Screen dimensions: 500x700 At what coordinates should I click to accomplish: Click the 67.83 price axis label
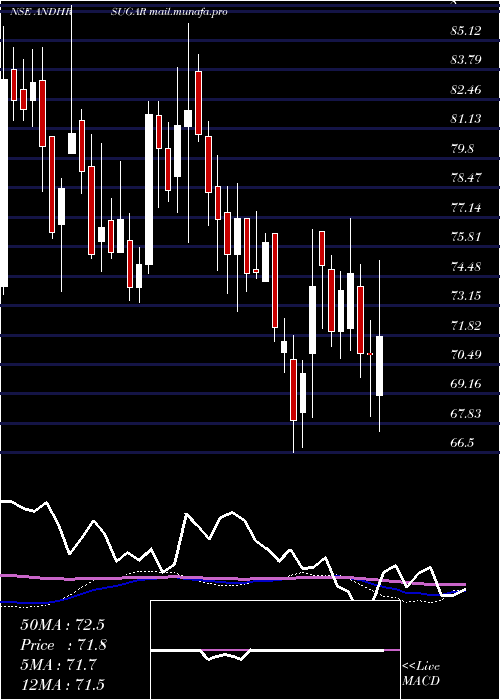[x=467, y=413]
